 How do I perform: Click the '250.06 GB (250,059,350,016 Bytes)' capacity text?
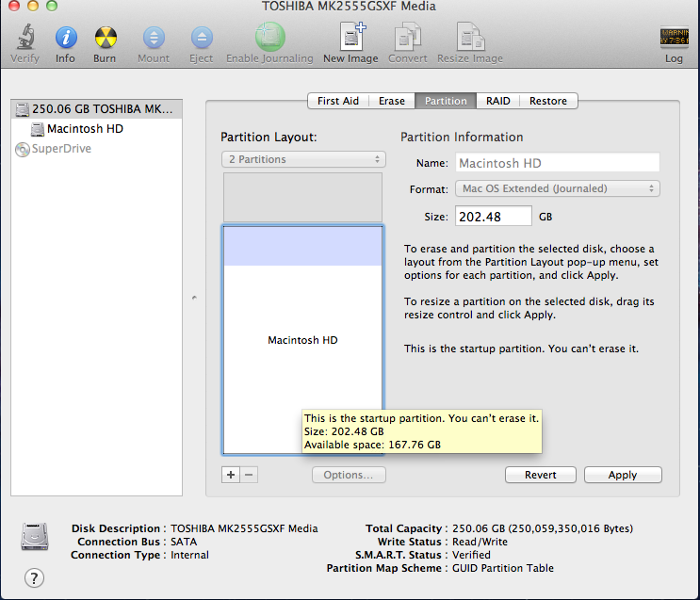(543, 528)
